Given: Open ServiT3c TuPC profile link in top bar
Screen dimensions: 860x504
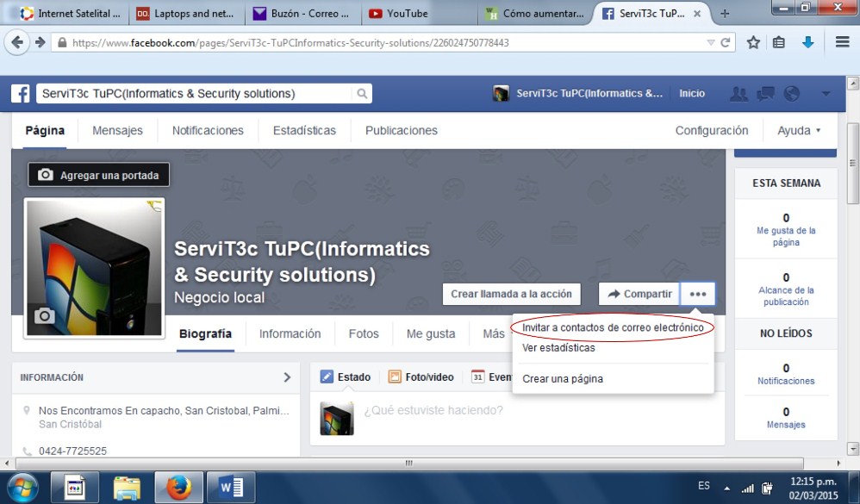Looking at the screenshot, I should (578, 94).
